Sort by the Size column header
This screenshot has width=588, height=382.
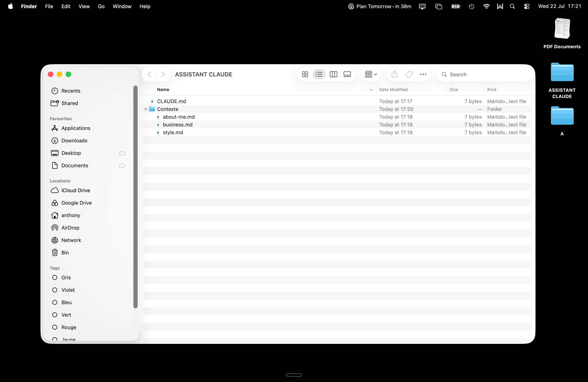tap(465, 89)
